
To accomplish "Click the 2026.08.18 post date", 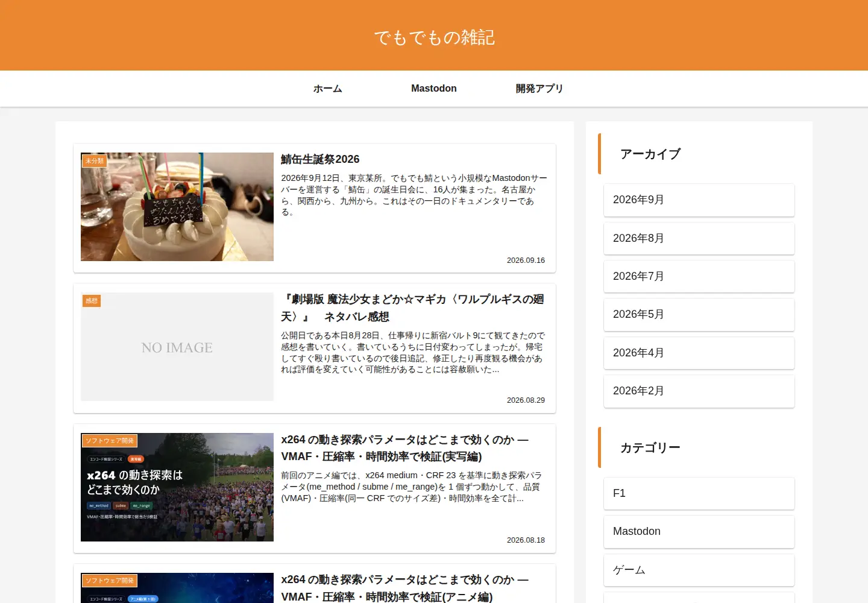I will coord(526,540).
